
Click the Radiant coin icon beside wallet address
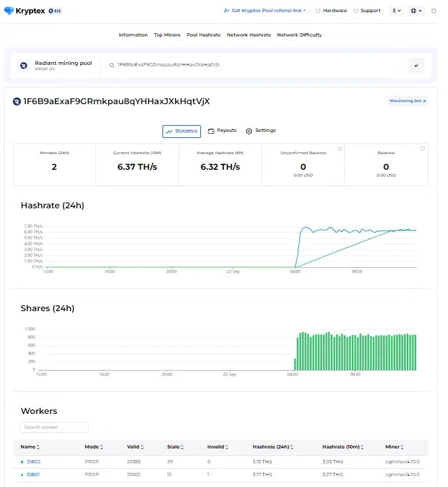pos(17,101)
